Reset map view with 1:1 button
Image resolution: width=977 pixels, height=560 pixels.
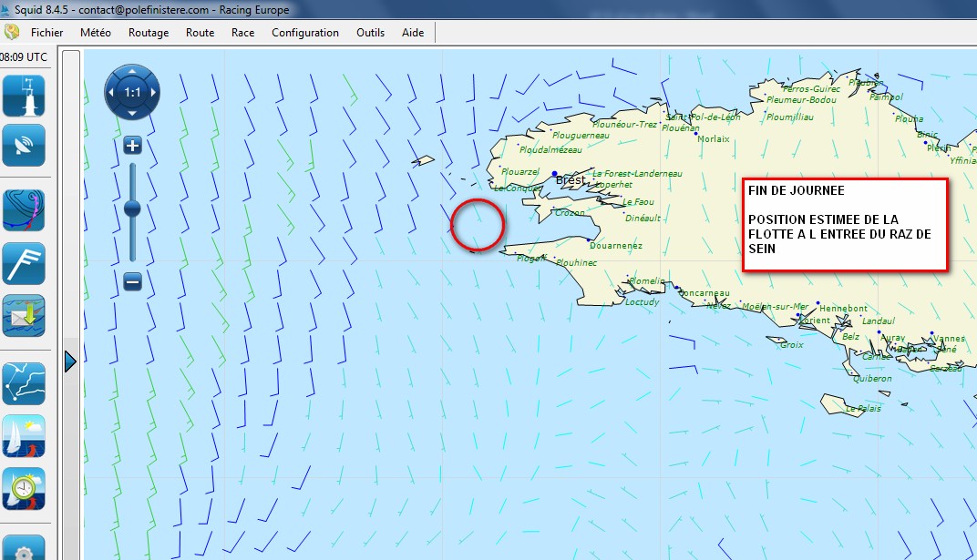[x=132, y=92]
